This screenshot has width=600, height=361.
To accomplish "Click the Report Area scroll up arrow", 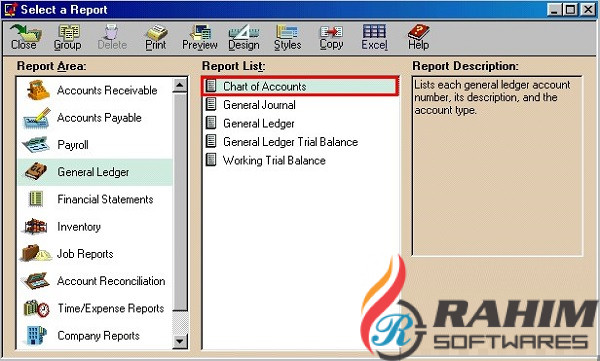I will point(180,85).
